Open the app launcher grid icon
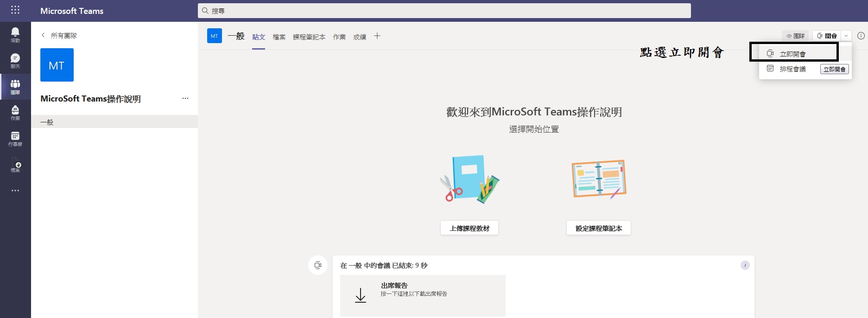This screenshot has width=868, height=318. 15,10
